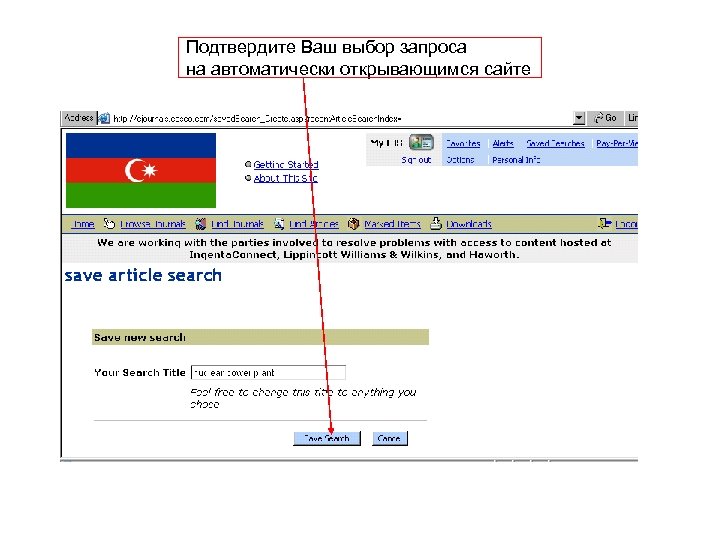Open the Pay-Per-View link
The width and height of the screenshot is (720, 540).
pyautogui.click(x=617, y=143)
